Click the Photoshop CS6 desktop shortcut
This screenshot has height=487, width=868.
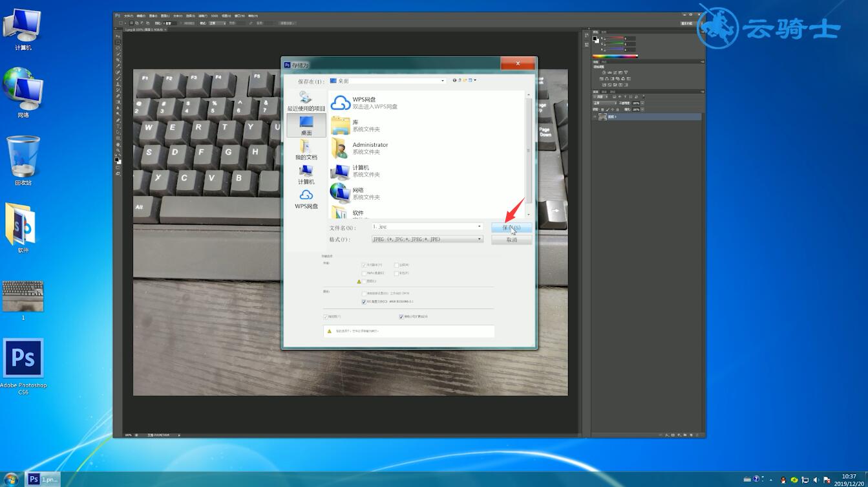[23, 367]
